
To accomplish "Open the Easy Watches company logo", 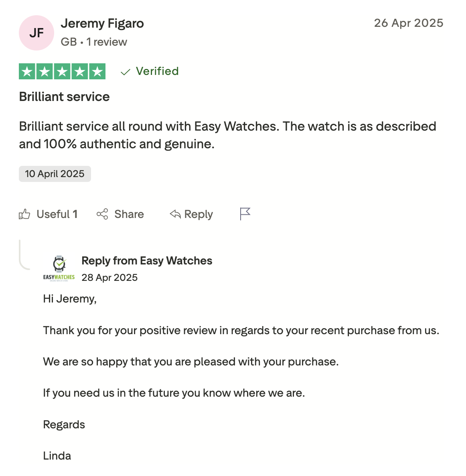I will (59, 268).
